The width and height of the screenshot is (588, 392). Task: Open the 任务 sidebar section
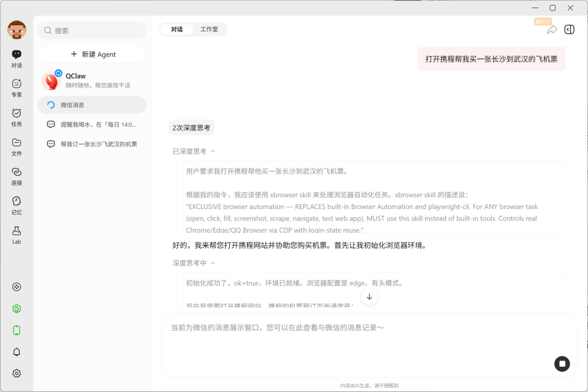(17, 118)
